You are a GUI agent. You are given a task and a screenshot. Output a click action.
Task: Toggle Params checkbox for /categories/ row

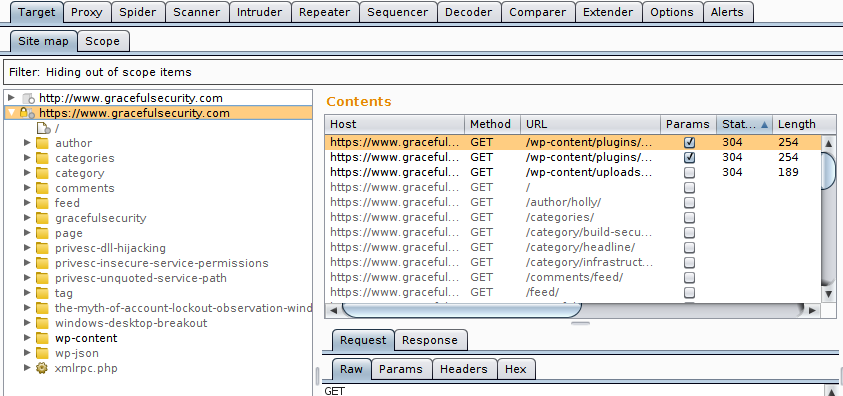[x=689, y=218]
